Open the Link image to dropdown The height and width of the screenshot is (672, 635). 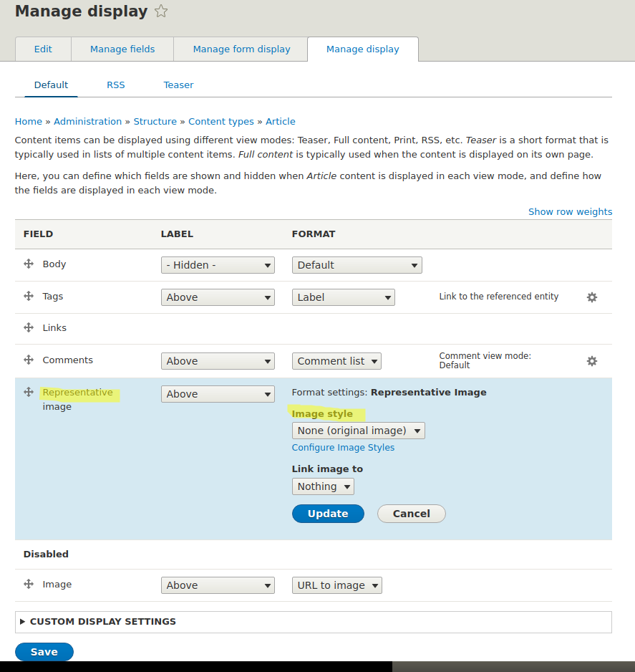(323, 486)
